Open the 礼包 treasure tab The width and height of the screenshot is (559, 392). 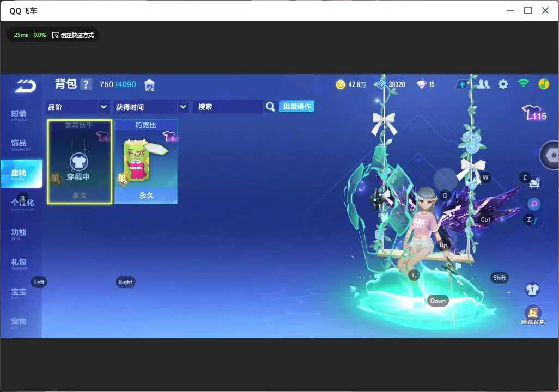(19, 262)
